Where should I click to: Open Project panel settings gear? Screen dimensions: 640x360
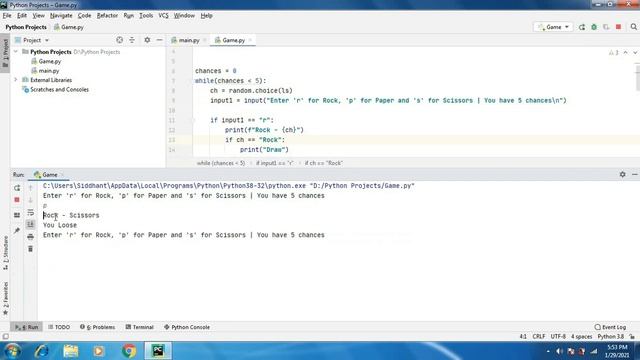point(147,40)
